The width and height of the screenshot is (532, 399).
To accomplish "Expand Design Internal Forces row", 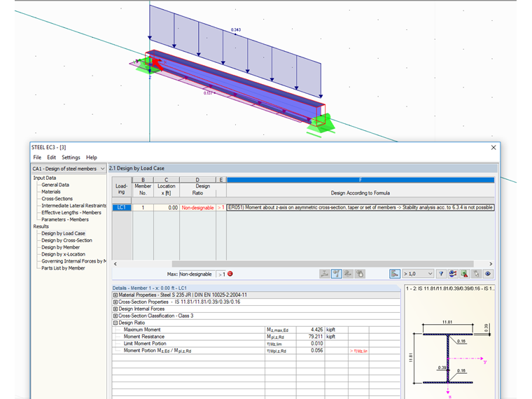I will click(115, 309).
